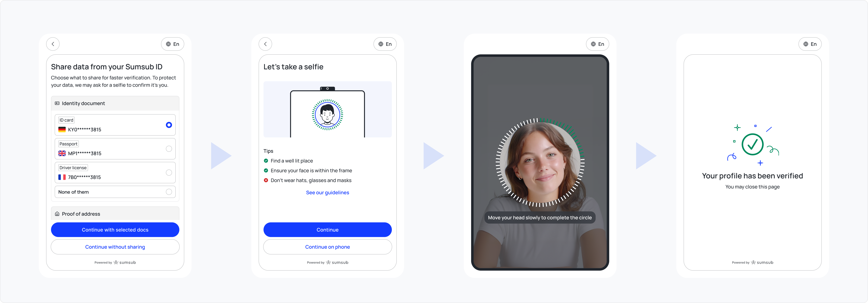The width and height of the screenshot is (868, 303).
Task: Select the ID card radio button
Action: pos(169,125)
